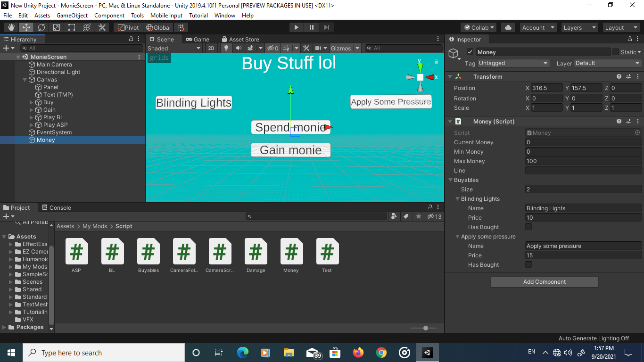Enable the Static checkbox
Image resolution: width=644 pixels, height=362 pixels.
click(x=616, y=52)
